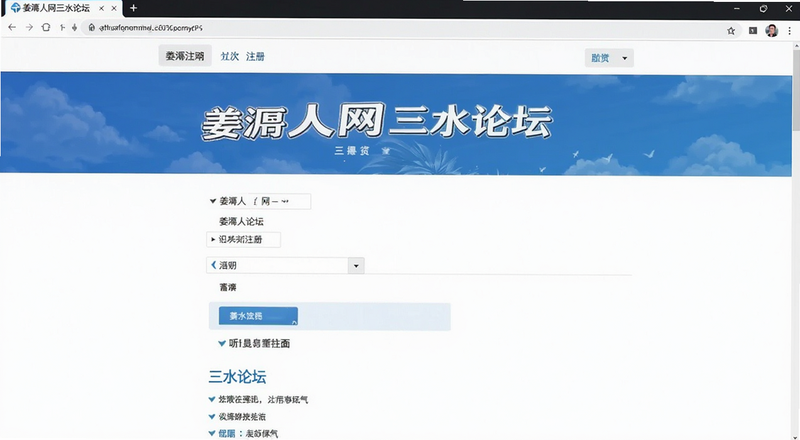The height and width of the screenshot is (440, 800).
Task: Click the 三水论坛 section heading
Action: (x=237, y=377)
